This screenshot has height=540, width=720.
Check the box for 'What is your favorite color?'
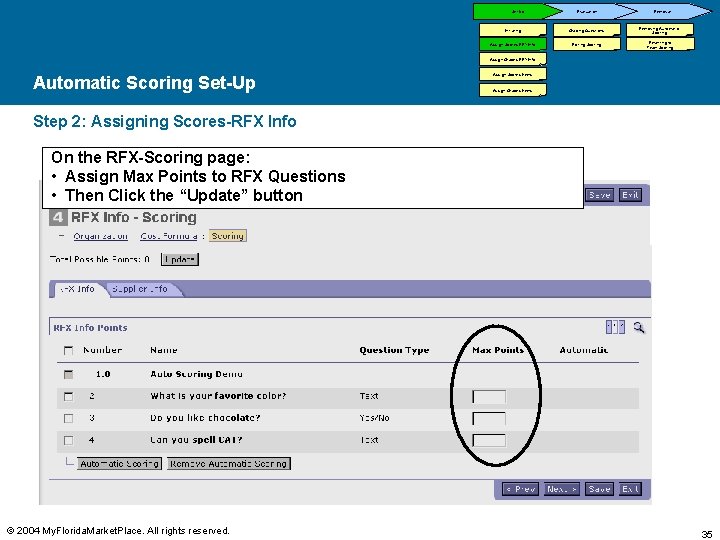tap(68, 396)
